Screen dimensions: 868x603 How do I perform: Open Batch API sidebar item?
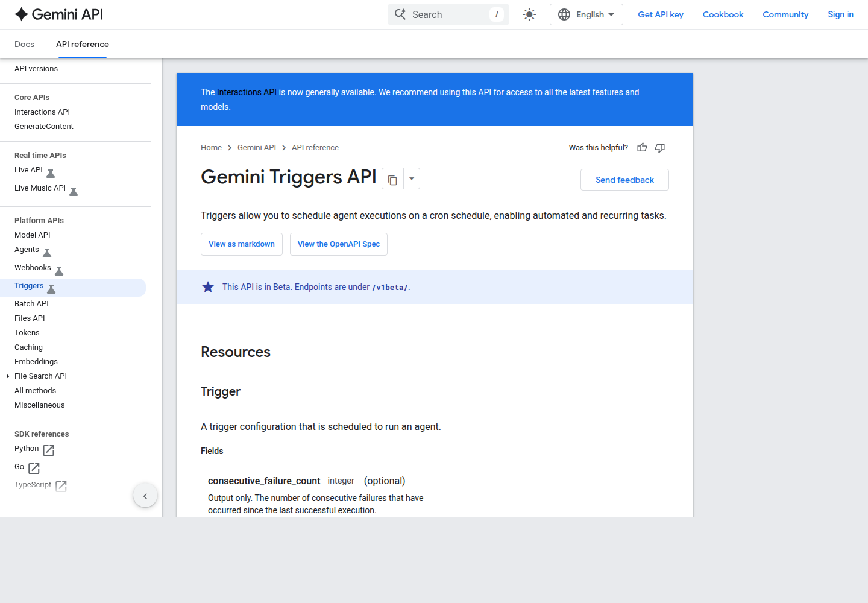tap(31, 304)
